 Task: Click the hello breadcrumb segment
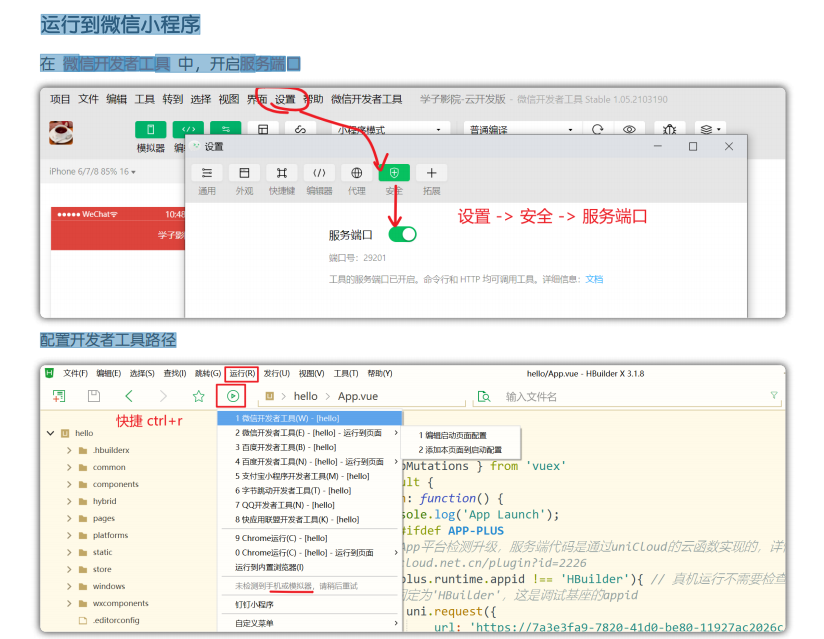tap(305, 396)
